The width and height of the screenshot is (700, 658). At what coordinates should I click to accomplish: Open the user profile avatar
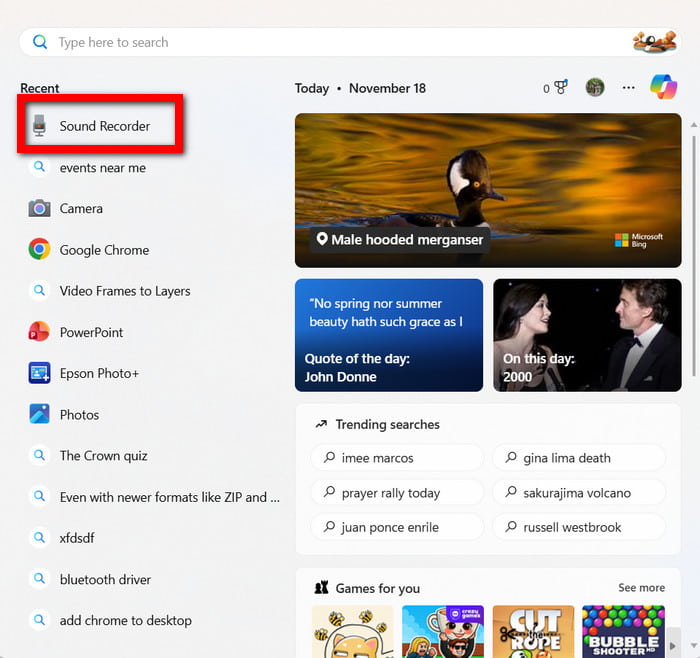tap(595, 88)
